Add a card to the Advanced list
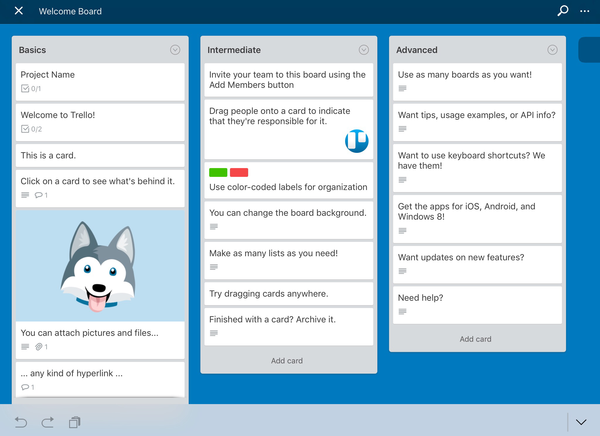 pyautogui.click(x=476, y=339)
